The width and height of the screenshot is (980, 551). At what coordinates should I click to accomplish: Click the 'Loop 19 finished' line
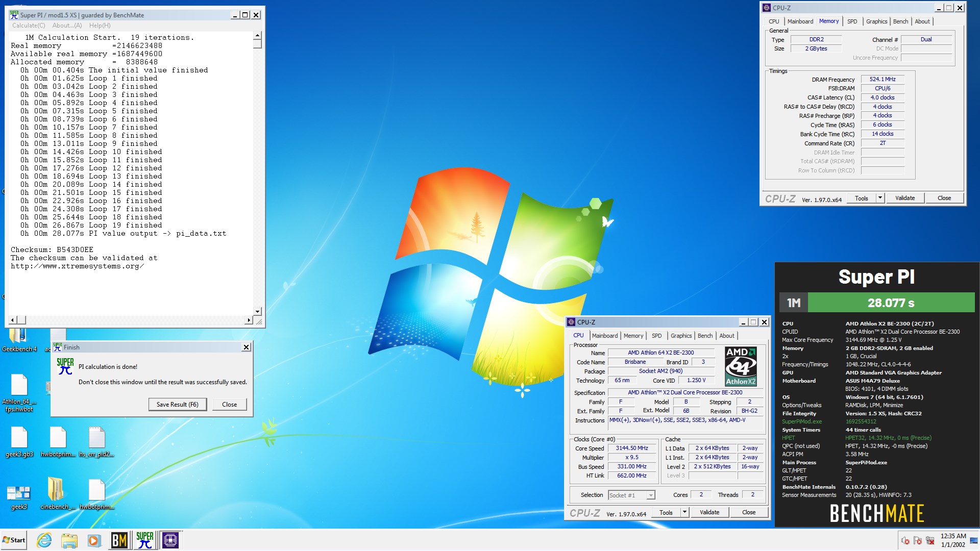click(91, 226)
